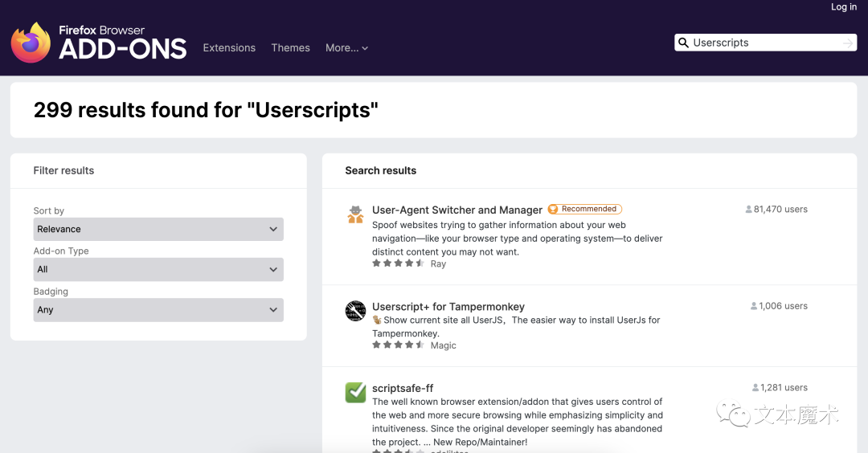Screen dimensions: 868x453
Task: Click the 1,006 users count
Action: (783, 306)
